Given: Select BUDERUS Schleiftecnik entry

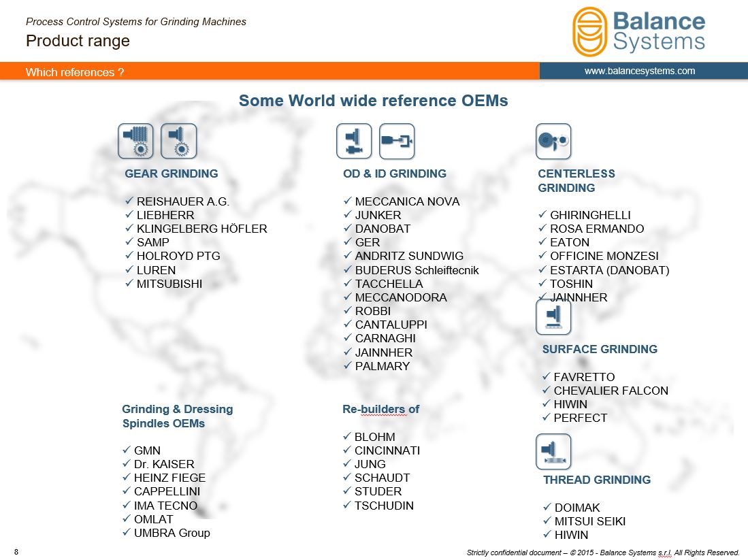Looking at the screenshot, I should [417, 270].
